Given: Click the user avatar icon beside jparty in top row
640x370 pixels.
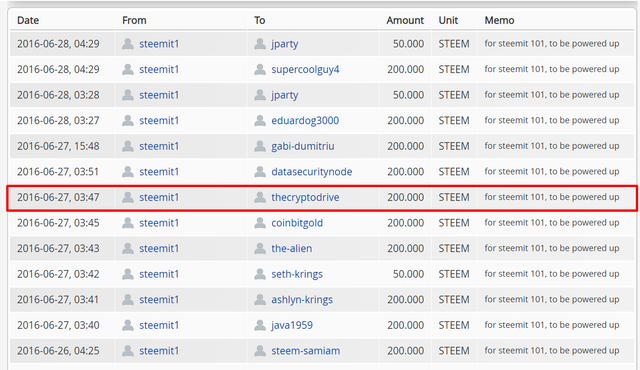Looking at the screenshot, I should 260,44.
